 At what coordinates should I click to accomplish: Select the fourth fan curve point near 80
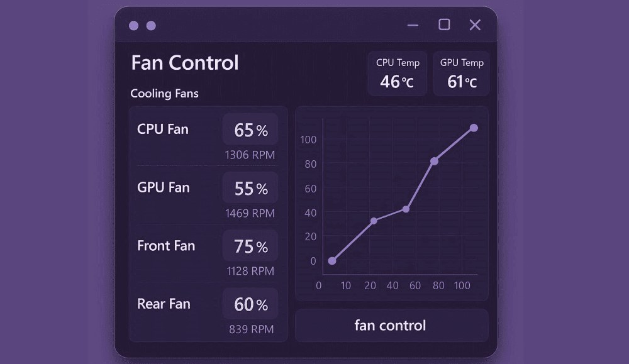tap(434, 161)
